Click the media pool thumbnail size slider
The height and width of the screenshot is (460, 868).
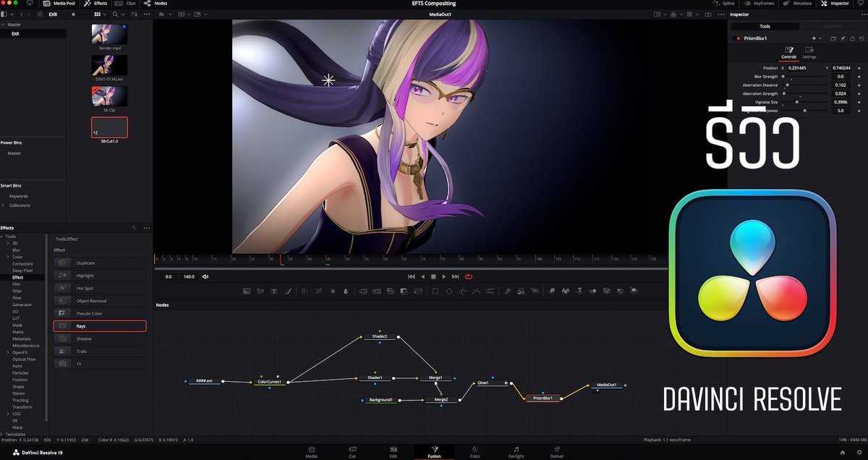click(x=79, y=14)
